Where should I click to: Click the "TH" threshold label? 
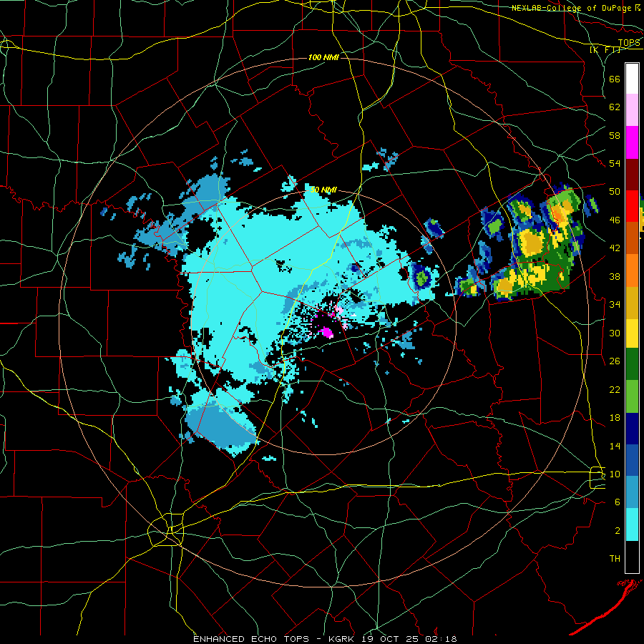pyautogui.click(x=615, y=559)
